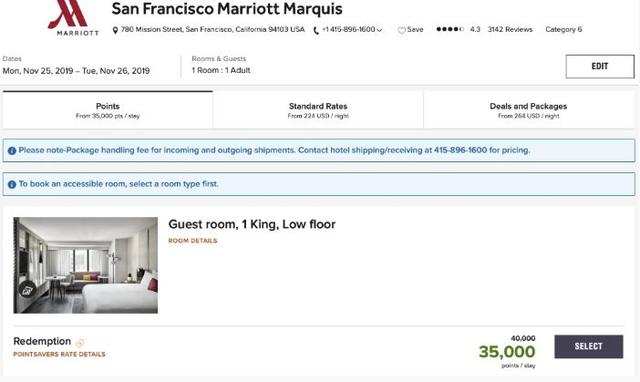Open the Deals and Packages tab

tap(529, 110)
